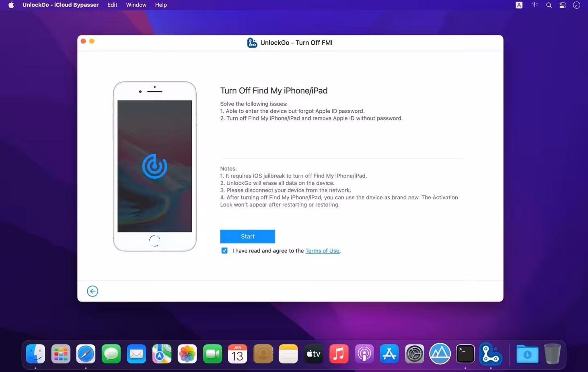Launch Apple TV from the Dock
This screenshot has width=588, height=372.
(313, 354)
